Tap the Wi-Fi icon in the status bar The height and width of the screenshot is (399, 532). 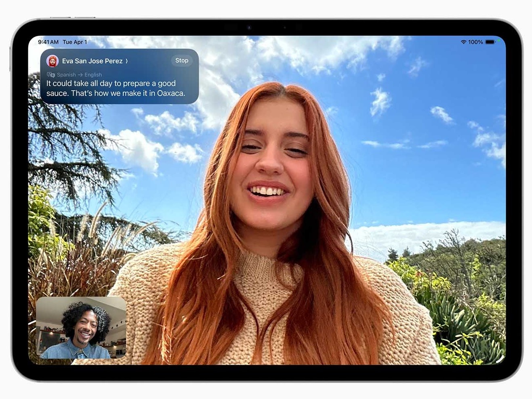(463, 42)
